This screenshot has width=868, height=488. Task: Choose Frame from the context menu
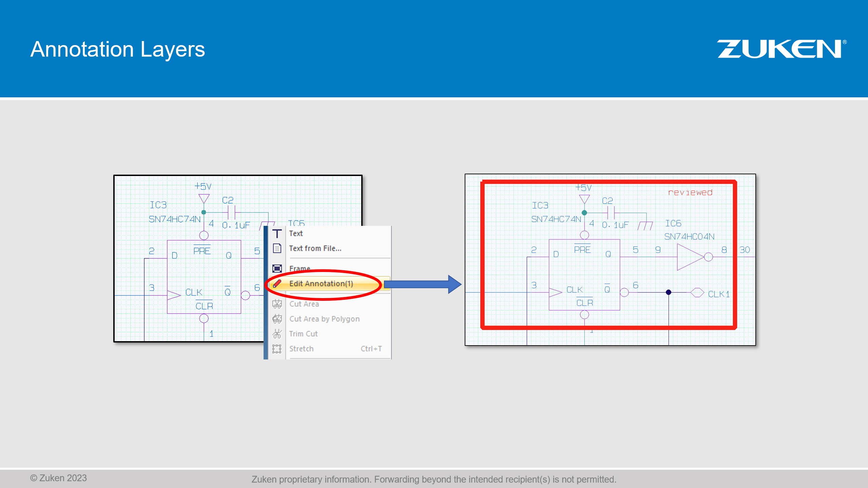coord(300,268)
